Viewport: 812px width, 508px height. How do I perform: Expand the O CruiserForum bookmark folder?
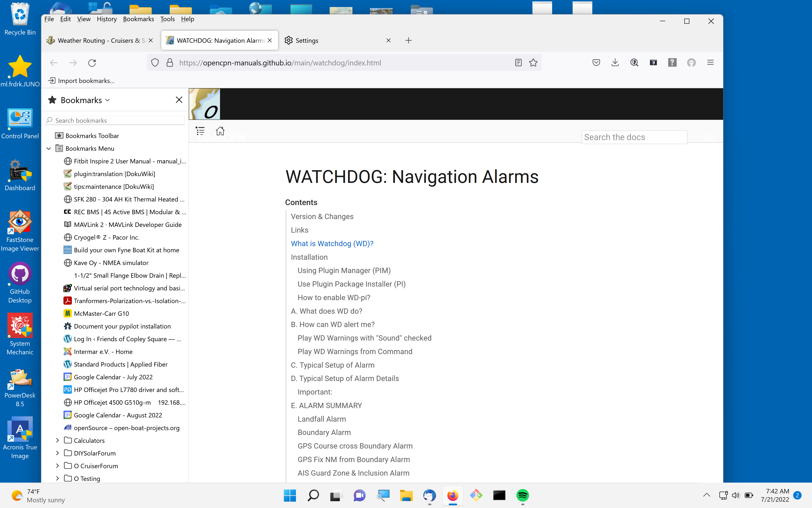coord(57,466)
